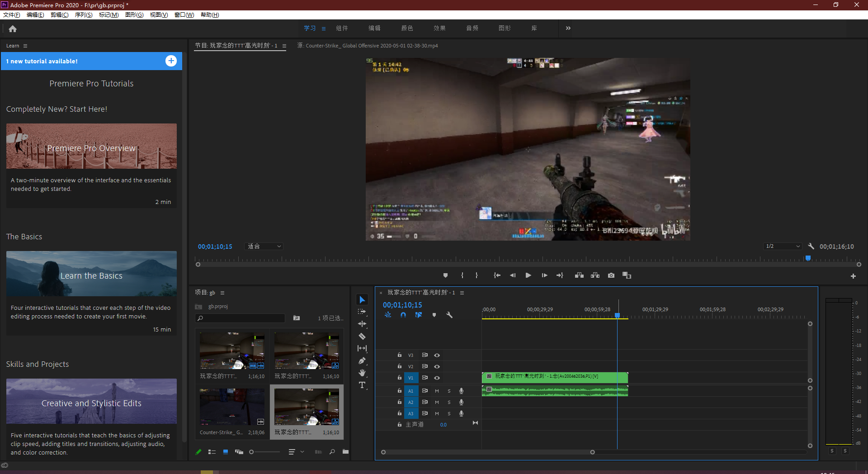Open the zoom level dropdown showing 适合
Viewport: 868px width, 474px height.
point(264,246)
